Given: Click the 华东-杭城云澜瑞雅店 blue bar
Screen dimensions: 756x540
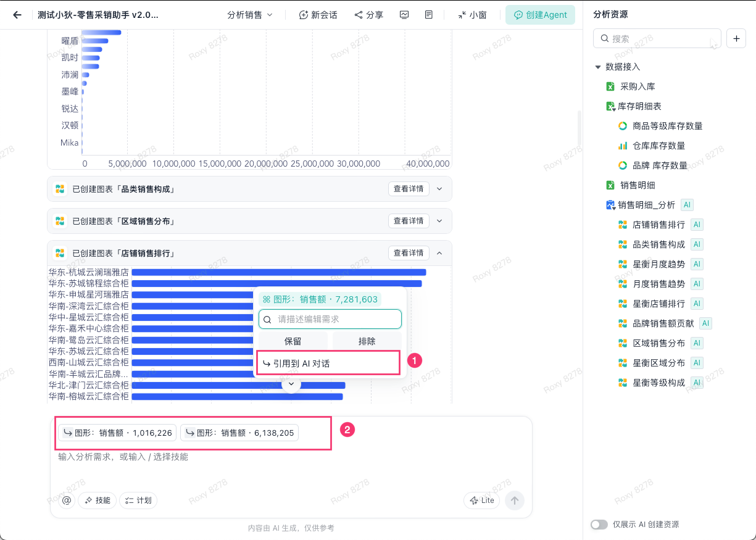Looking at the screenshot, I should [x=279, y=272].
